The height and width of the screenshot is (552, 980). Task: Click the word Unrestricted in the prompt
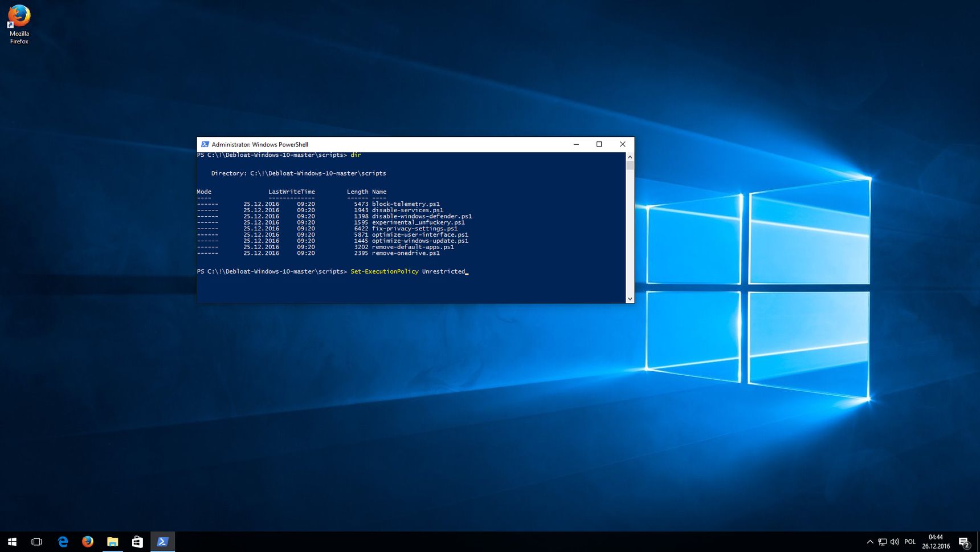[x=443, y=271]
